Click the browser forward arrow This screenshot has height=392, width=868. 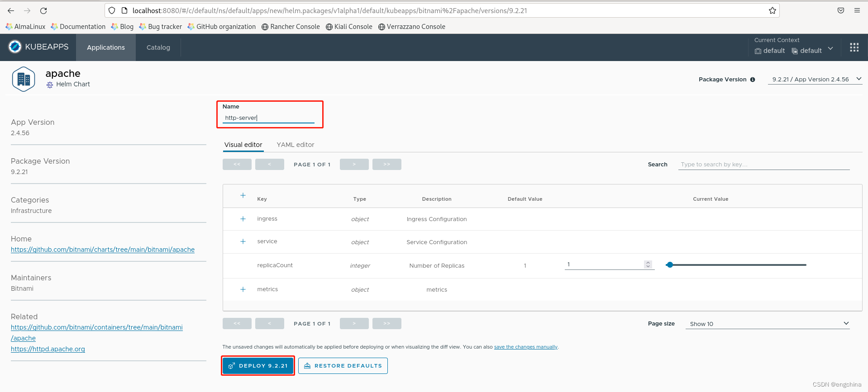27,10
